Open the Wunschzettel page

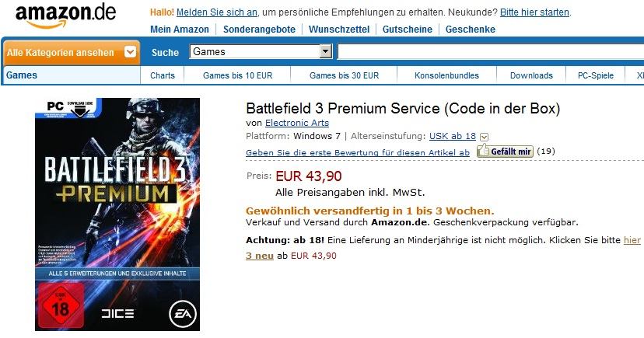339,29
